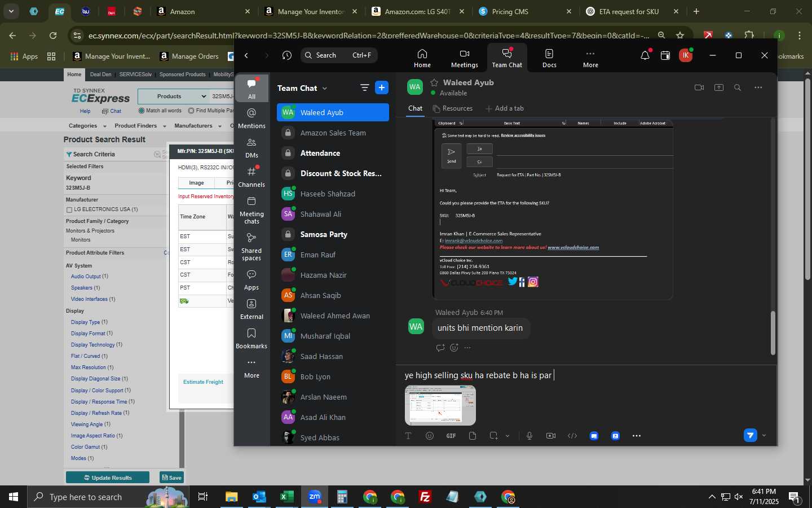
Task: Open DMs in Zoom sidebar
Action: (x=251, y=147)
